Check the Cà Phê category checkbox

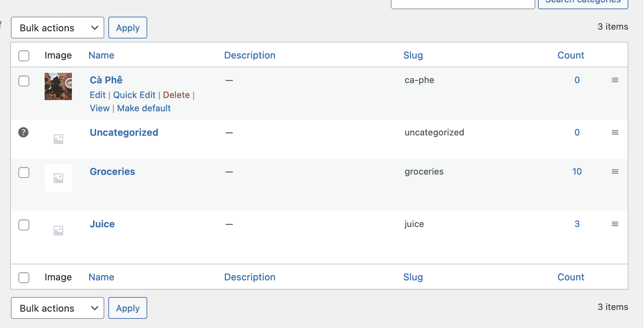click(x=24, y=81)
